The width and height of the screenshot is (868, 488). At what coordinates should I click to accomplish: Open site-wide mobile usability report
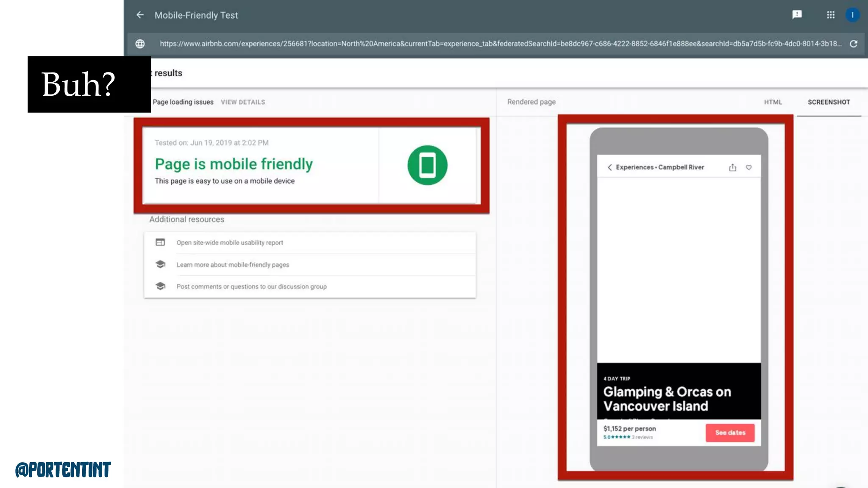pos(230,243)
